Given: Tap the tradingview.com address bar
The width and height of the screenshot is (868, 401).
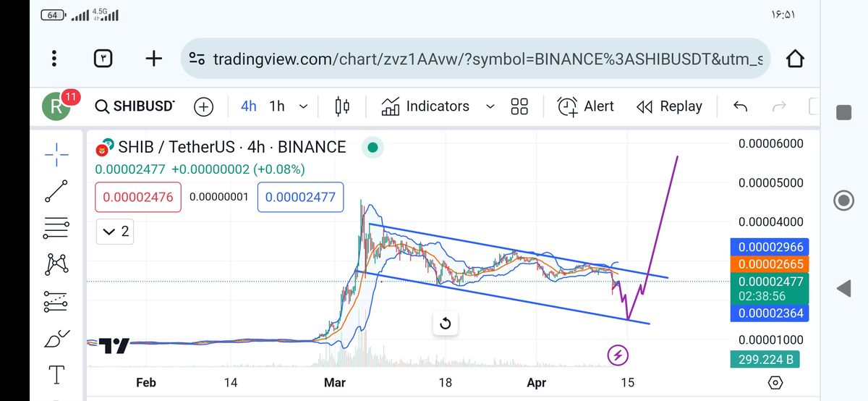Looking at the screenshot, I should click(x=475, y=59).
